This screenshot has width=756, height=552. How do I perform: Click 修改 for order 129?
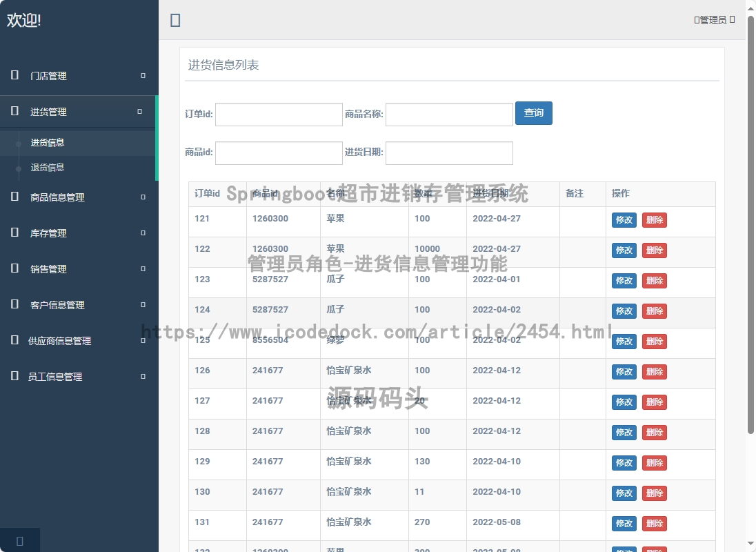click(x=624, y=463)
